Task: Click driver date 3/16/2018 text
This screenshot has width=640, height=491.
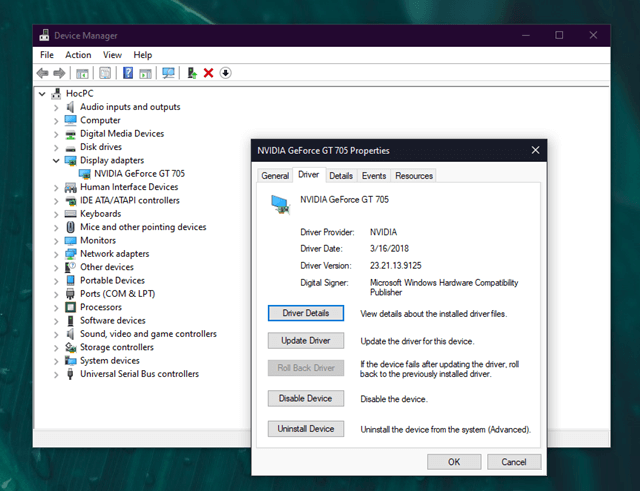Action: pos(389,249)
